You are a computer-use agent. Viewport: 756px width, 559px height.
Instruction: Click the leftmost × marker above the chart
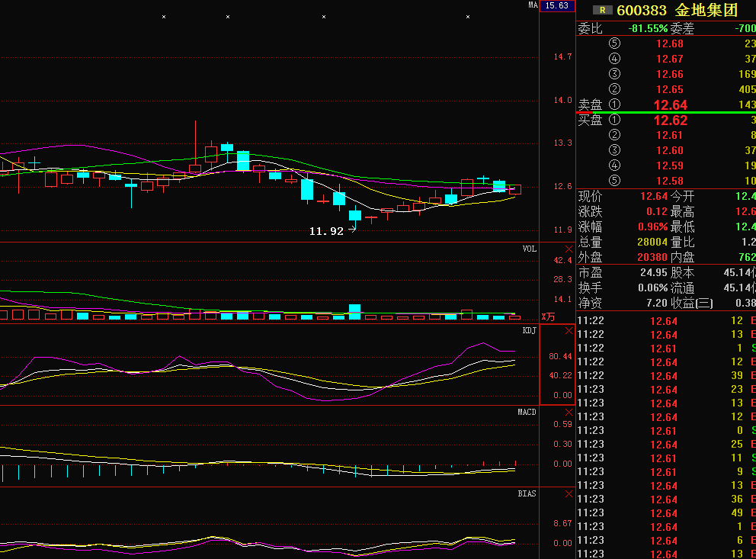[x=164, y=17]
